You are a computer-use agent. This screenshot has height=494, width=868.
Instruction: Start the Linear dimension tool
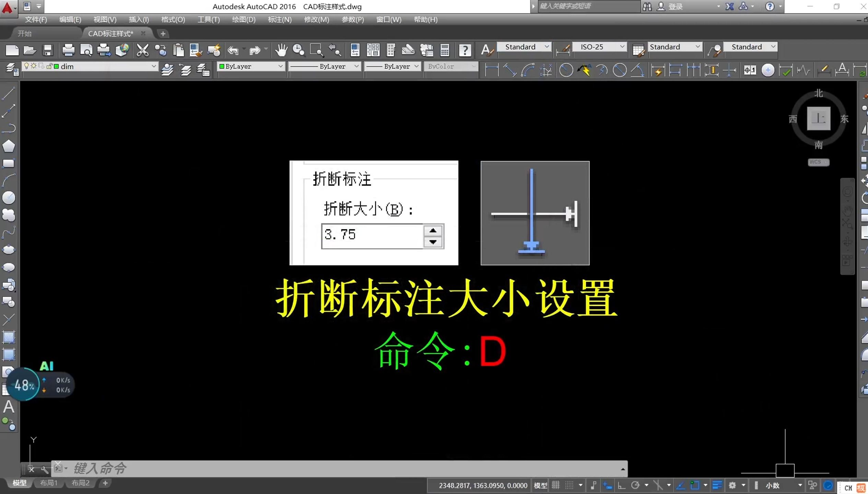[x=491, y=70]
